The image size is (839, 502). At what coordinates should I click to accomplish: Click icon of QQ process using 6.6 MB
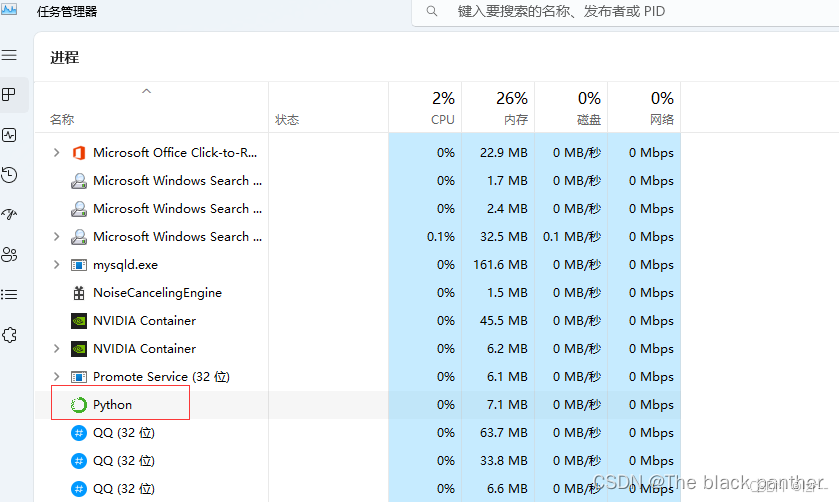[x=79, y=489]
